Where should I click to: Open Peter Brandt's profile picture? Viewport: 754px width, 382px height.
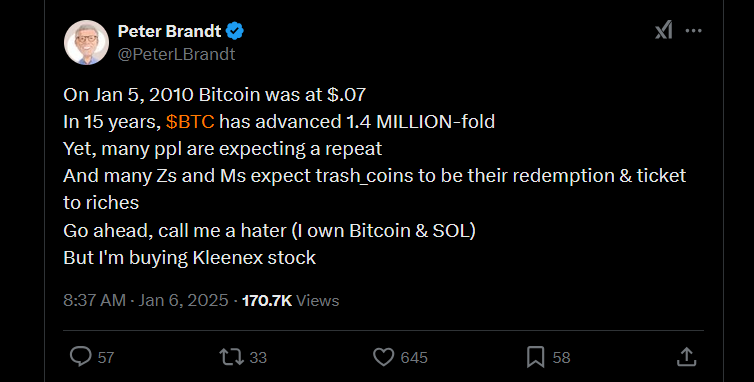(x=86, y=42)
